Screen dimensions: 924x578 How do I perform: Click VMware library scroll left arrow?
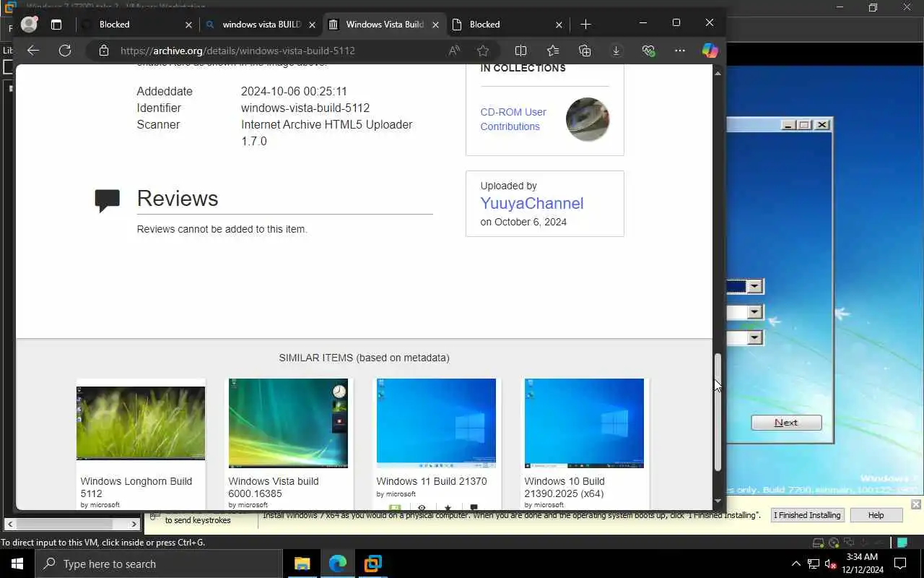[x=10, y=524]
